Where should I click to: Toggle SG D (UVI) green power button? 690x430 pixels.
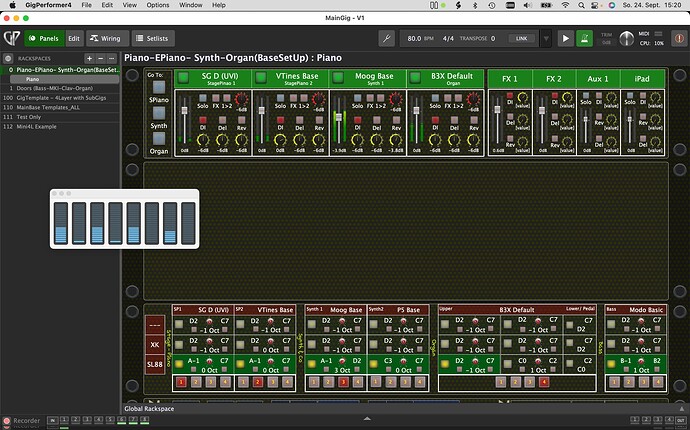point(183,77)
